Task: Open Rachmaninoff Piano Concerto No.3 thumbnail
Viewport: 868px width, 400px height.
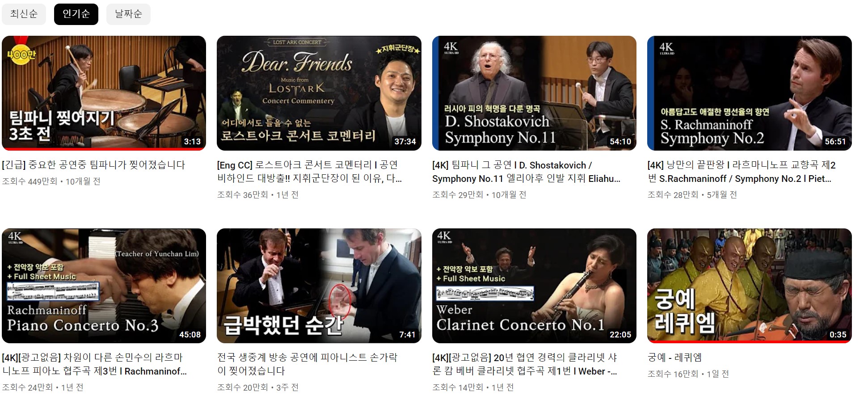Action: tap(104, 286)
